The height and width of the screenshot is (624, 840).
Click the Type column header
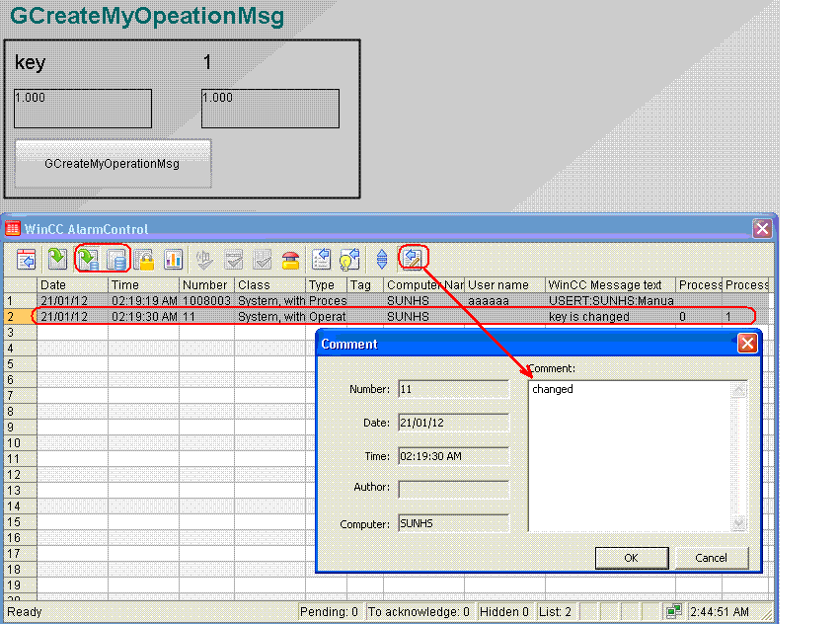[x=327, y=284]
